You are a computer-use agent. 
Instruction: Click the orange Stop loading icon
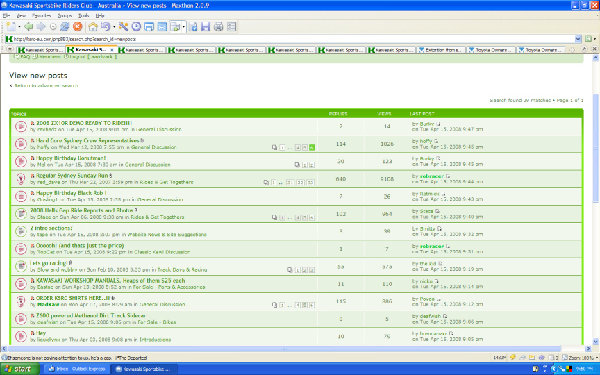pyautogui.click(x=78, y=26)
